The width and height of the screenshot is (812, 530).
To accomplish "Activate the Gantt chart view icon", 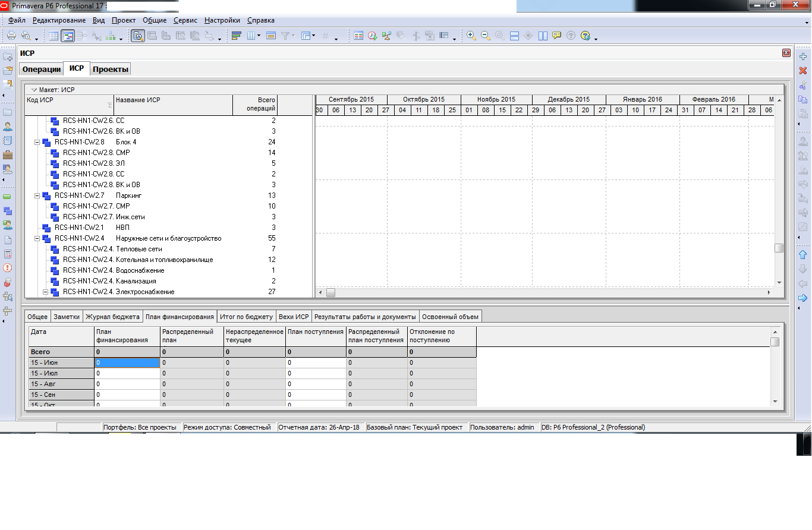I will [68, 36].
